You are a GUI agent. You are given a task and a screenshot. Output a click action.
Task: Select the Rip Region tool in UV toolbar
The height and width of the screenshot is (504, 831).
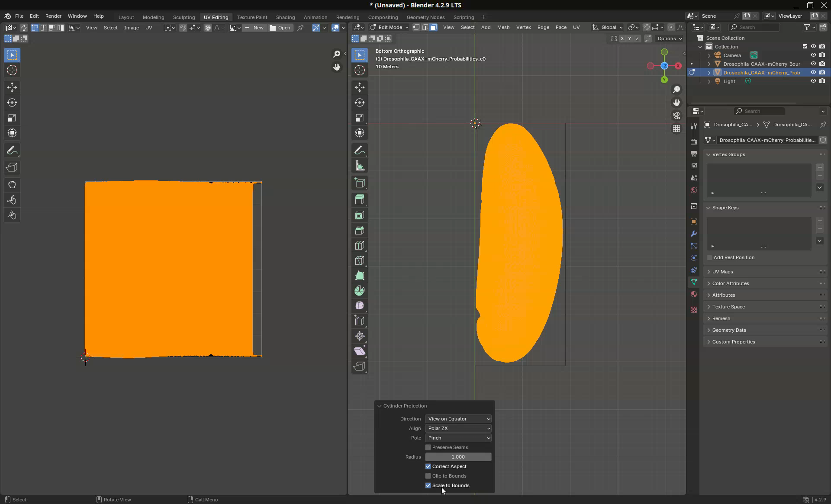(12, 167)
